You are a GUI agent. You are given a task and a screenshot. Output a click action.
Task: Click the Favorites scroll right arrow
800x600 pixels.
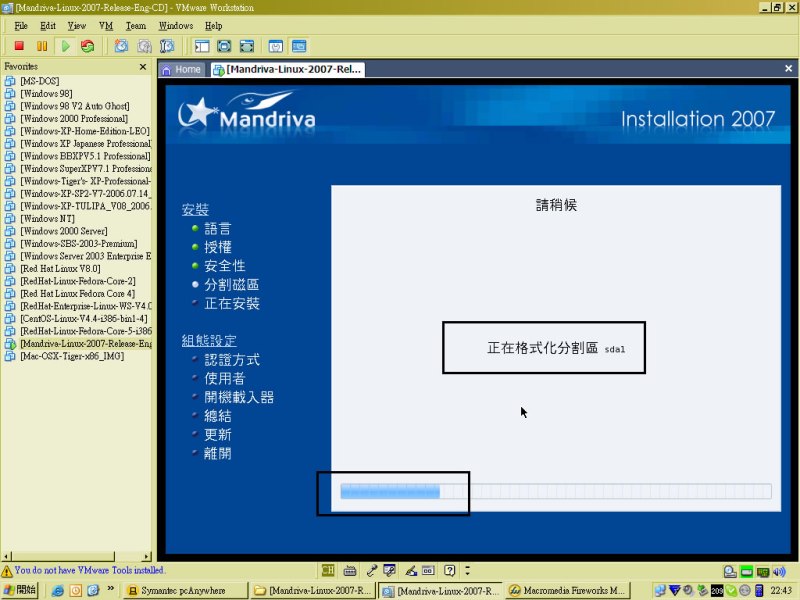click(147, 556)
